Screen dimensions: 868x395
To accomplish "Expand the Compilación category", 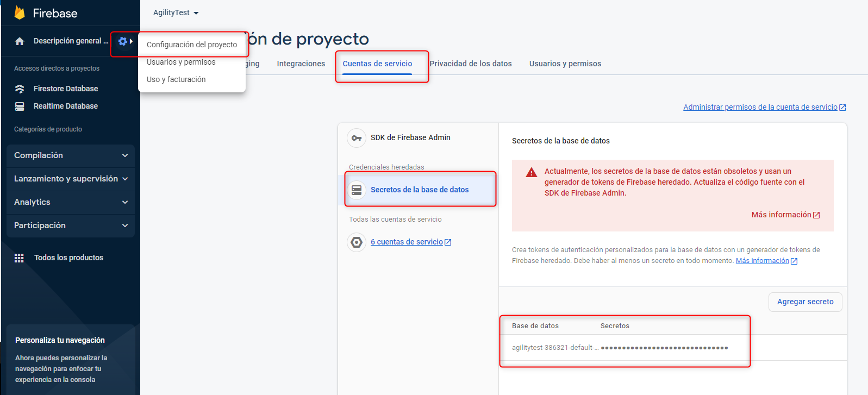I will click(x=71, y=155).
